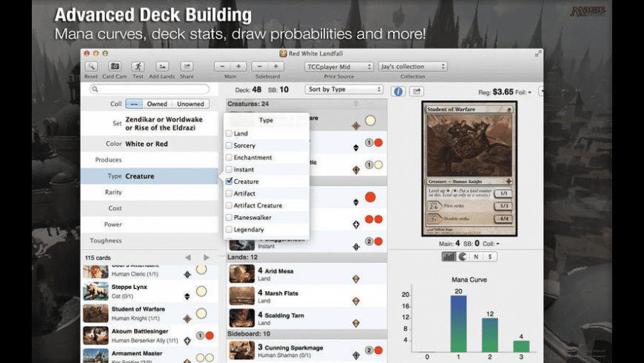
Task: Select Armament Master in card list
Action: tap(150, 356)
